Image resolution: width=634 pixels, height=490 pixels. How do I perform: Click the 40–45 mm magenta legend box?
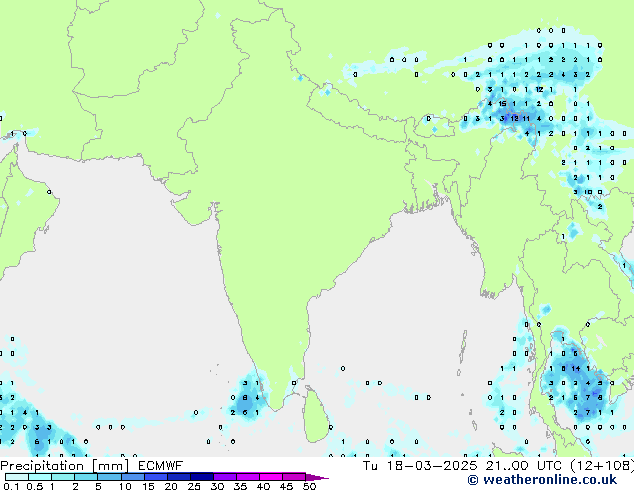click(x=271, y=477)
